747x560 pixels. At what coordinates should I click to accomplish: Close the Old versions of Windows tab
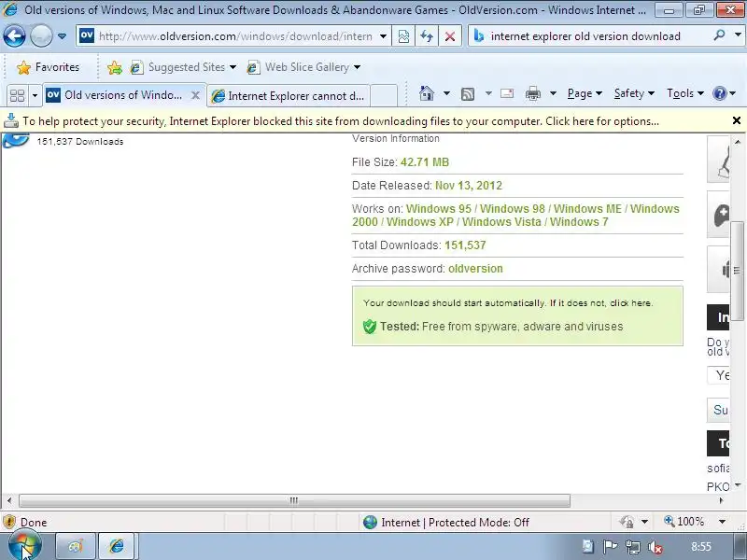(195, 95)
